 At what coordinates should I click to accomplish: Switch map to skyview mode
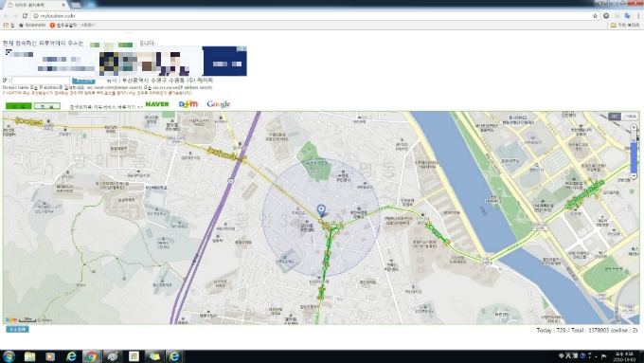pos(629,117)
